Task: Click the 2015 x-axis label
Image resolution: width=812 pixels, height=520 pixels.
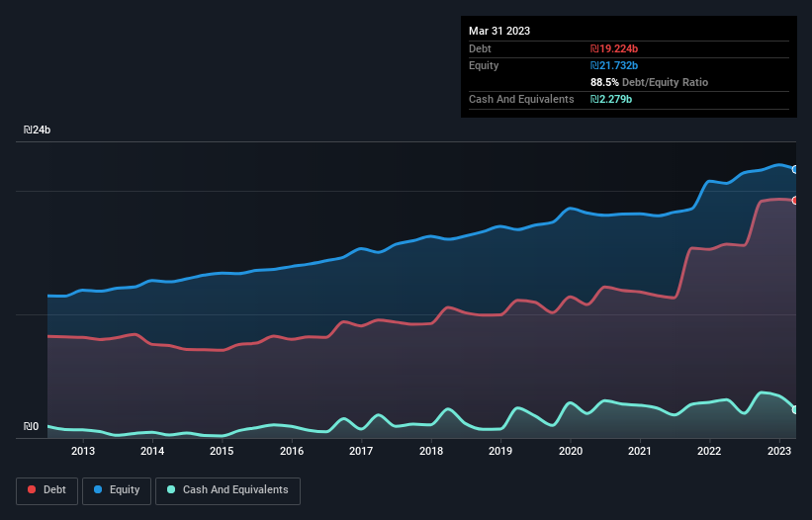Action: [222, 451]
